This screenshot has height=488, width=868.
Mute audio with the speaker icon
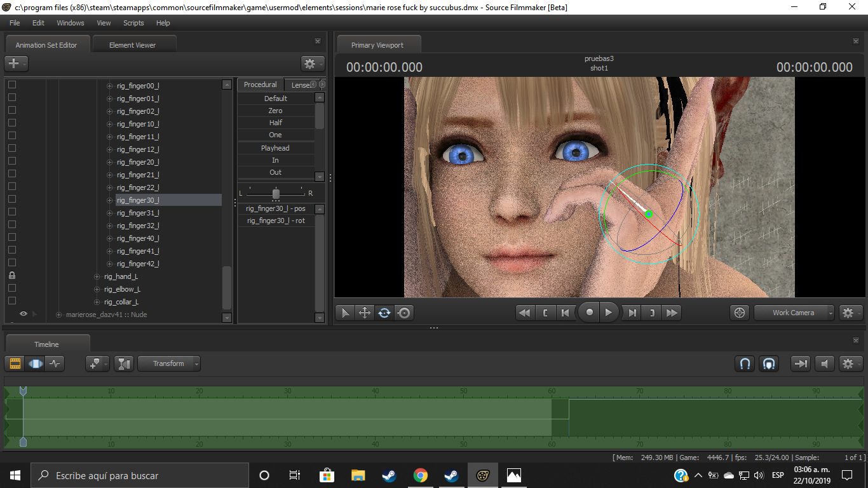[824, 363]
